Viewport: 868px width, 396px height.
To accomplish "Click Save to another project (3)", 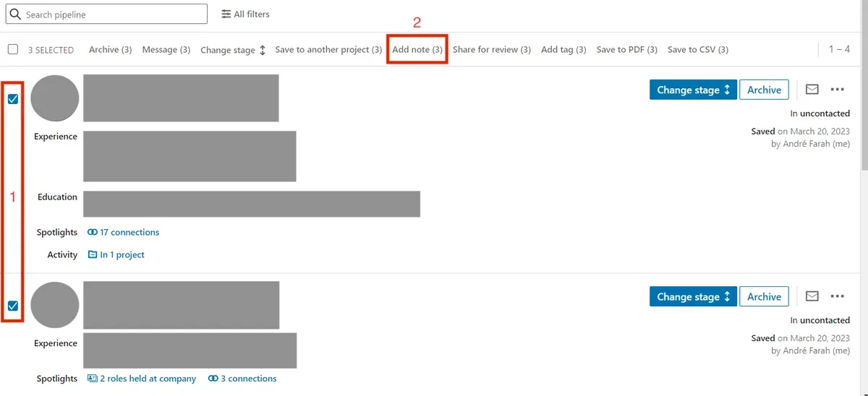I will tap(328, 49).
